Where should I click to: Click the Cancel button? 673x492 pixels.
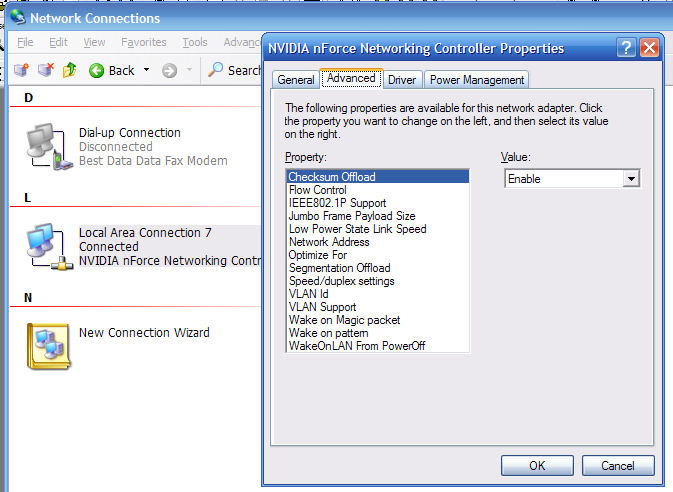(x=618, y=466)
